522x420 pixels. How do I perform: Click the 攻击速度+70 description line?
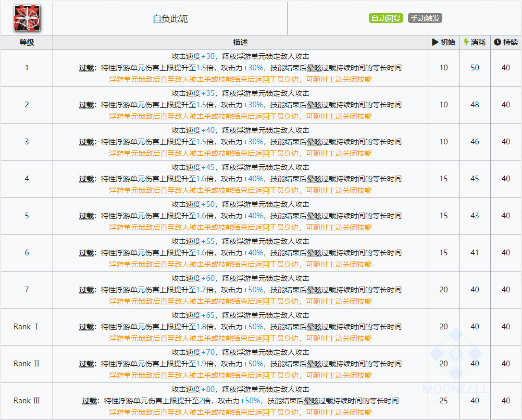pos(240,352)
